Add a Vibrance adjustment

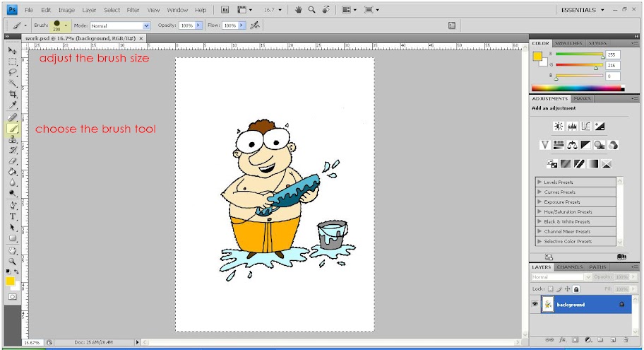544,145
